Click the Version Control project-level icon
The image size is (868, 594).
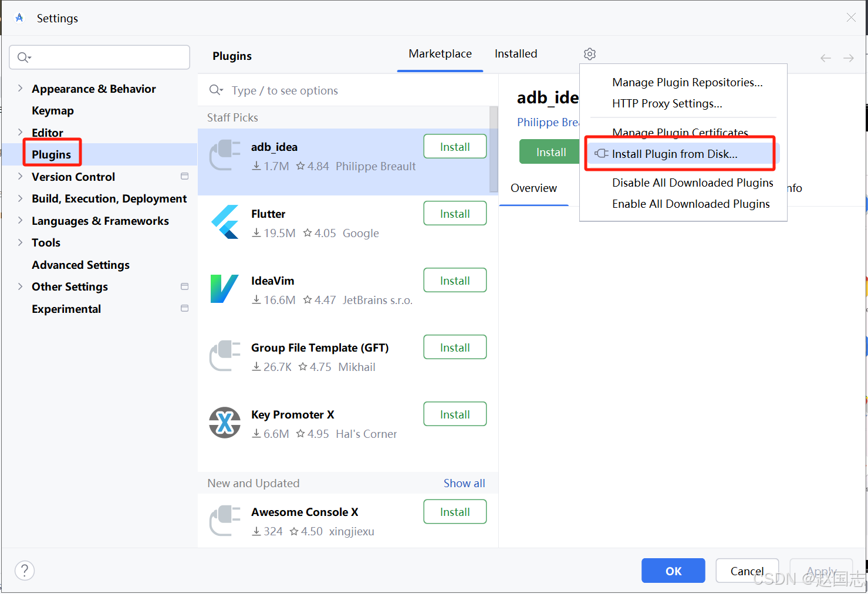point(184,176)
